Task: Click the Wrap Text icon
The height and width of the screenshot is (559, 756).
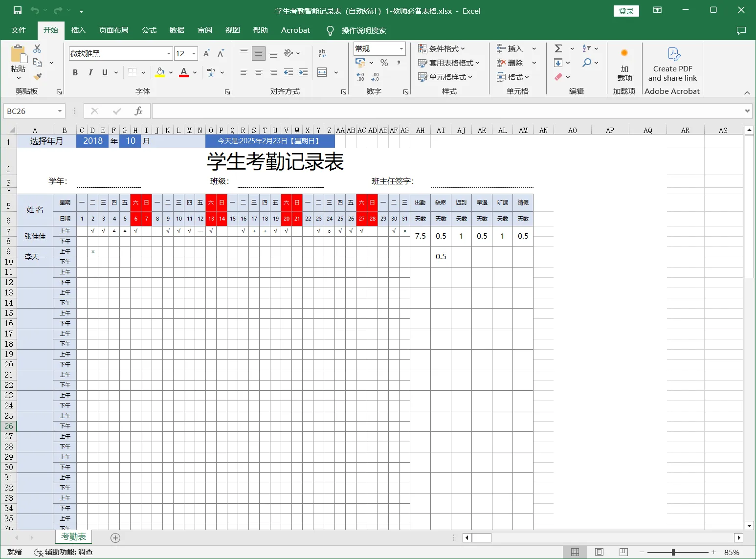Action: pyautogui.click(x=322, y=53)
